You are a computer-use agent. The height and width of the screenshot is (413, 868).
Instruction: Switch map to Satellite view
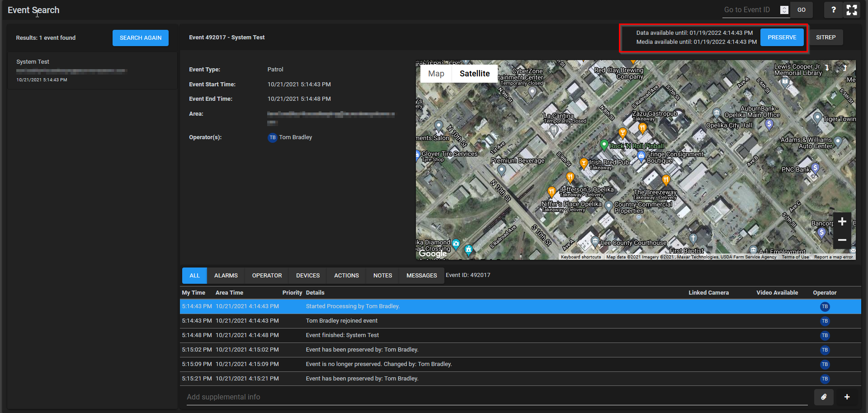(474, 74)
